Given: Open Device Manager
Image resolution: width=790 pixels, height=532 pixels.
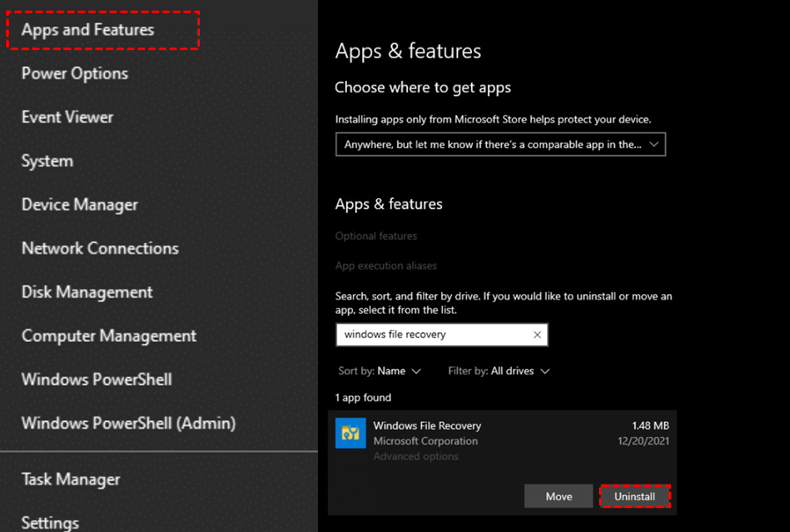Looking at the screenshot, I should [x=80, y=204].
